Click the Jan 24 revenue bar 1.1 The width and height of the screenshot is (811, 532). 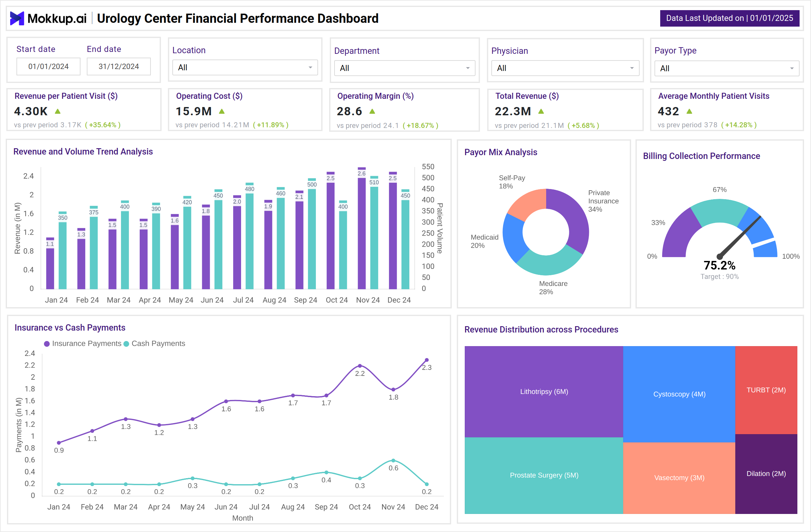[50, 263]
